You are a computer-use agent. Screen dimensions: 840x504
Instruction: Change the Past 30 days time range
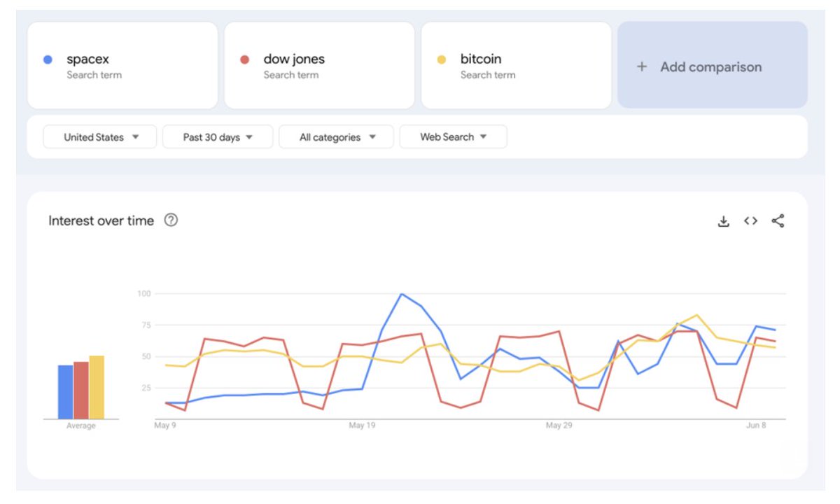point(218,137)
